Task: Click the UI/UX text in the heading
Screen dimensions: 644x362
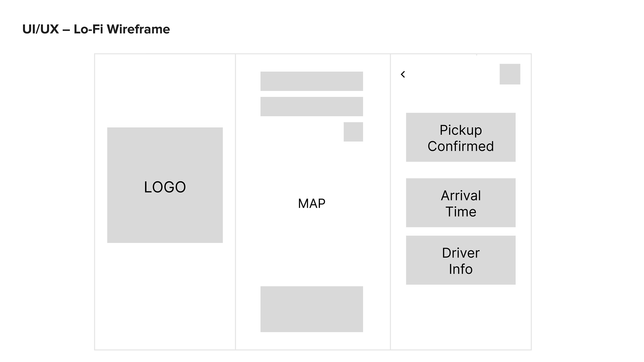Action: pyautogui.click(x=40, y=29)
